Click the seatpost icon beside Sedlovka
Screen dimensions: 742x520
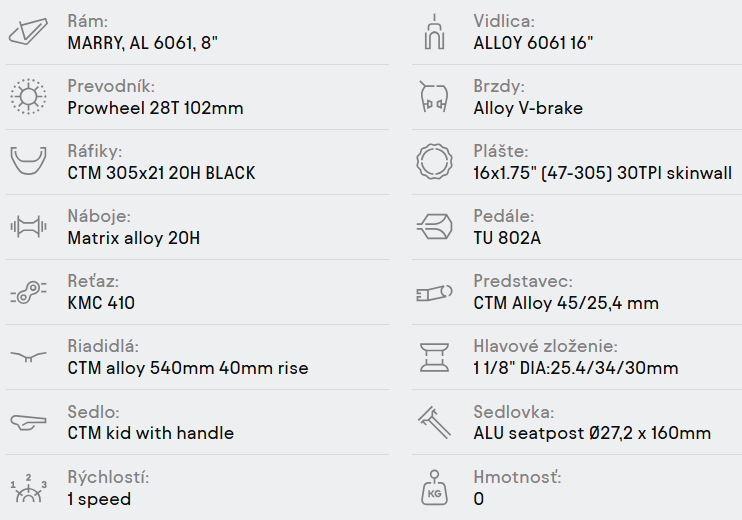tap(434, 422)
